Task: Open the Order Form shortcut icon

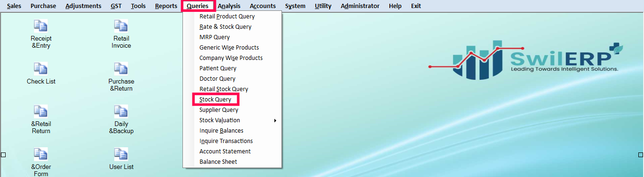Action: (x=41, y=162)
